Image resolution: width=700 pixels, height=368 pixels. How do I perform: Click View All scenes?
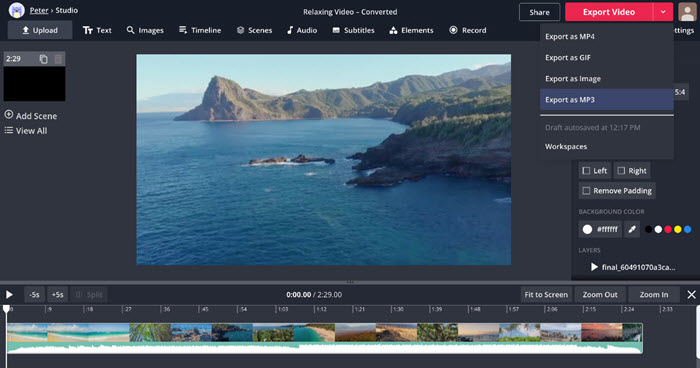[x=26, y=131]
